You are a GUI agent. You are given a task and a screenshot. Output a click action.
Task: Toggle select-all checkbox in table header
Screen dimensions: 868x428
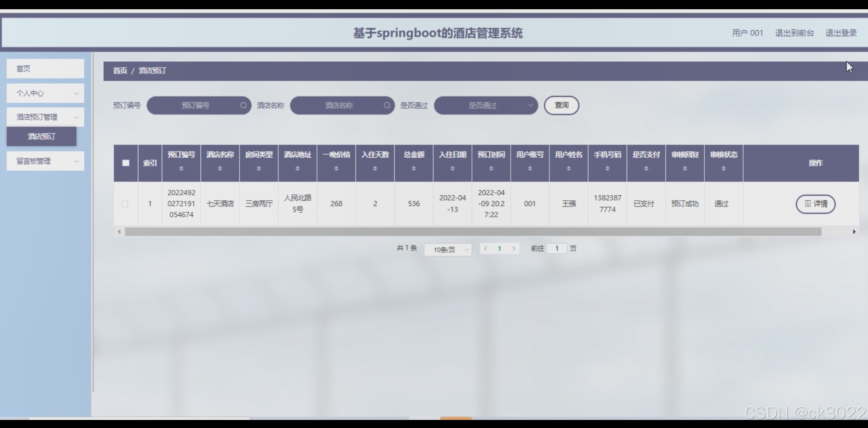click(126, 163)
